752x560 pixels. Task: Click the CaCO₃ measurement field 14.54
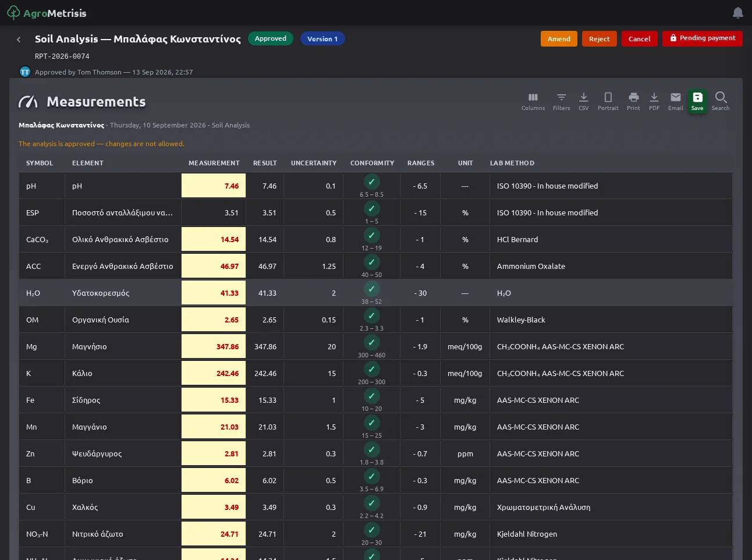[214, 239]
